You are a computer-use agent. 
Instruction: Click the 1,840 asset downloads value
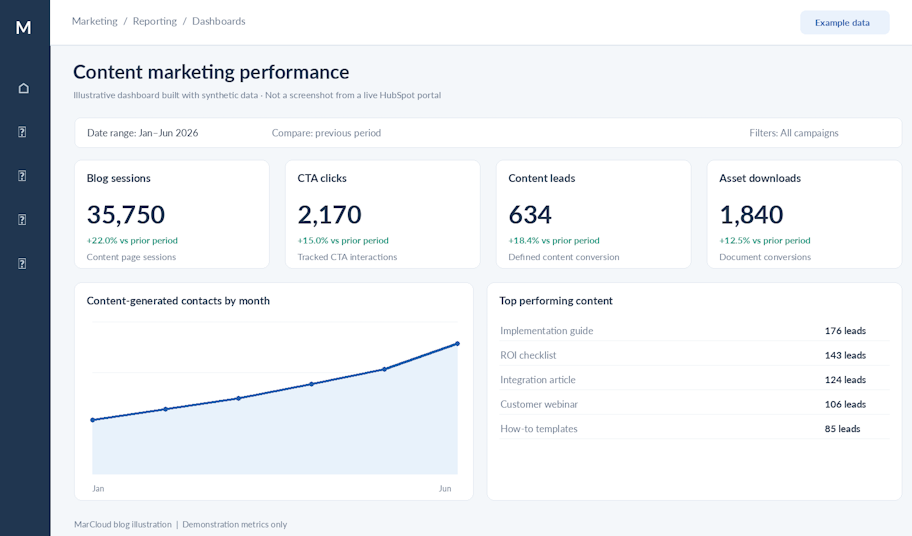(751, 215)
